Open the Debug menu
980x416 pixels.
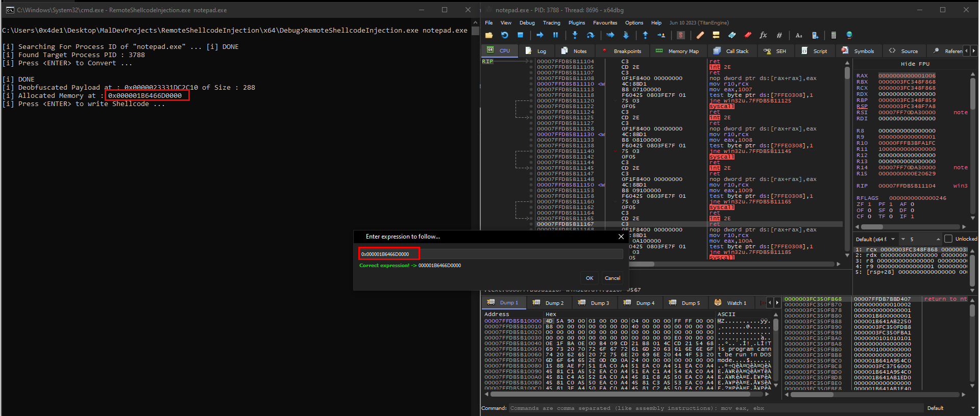pos(527,23)
